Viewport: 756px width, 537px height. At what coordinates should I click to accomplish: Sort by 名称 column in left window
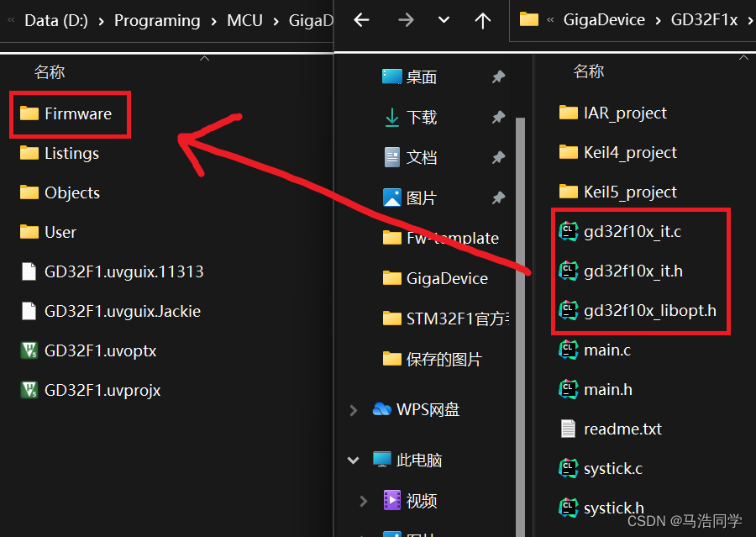[x=50, y=72]
